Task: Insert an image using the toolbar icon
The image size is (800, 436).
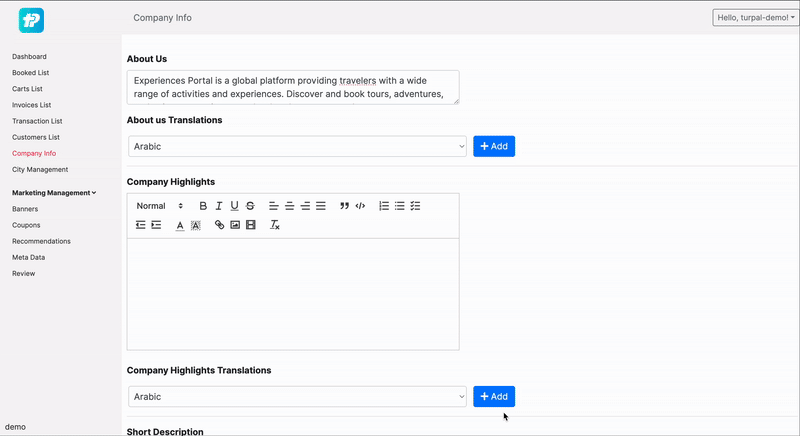Action: [x=235, y=225]
